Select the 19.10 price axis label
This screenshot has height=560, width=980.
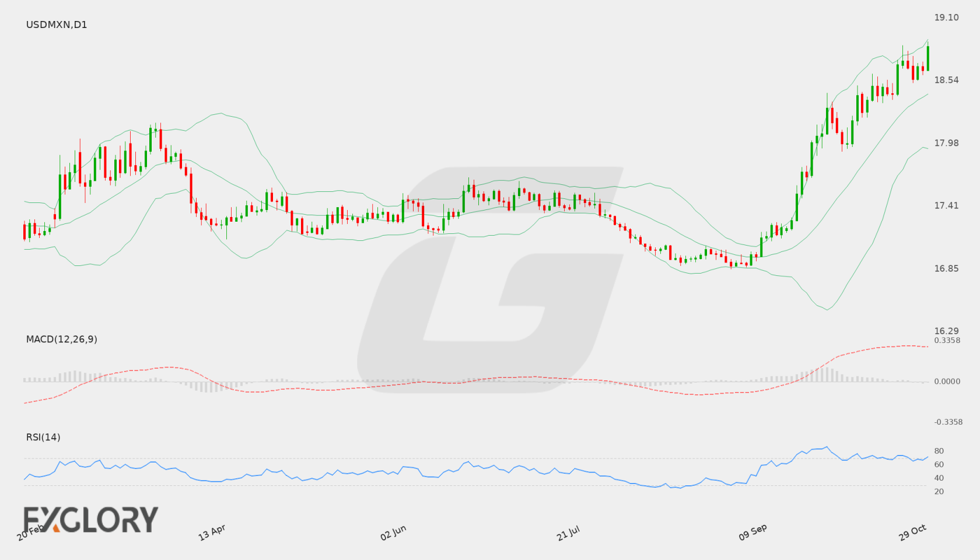point(946,17)
